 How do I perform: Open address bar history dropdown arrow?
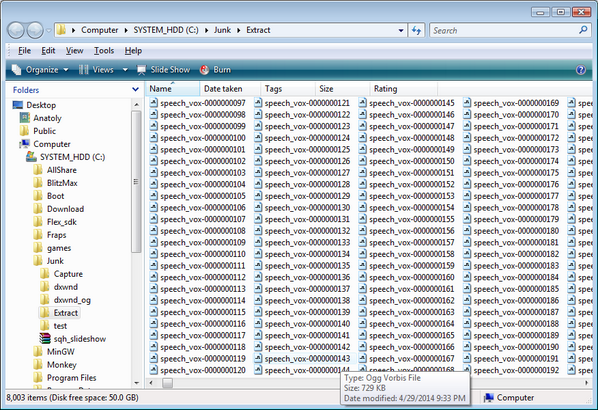pos(401,31)
